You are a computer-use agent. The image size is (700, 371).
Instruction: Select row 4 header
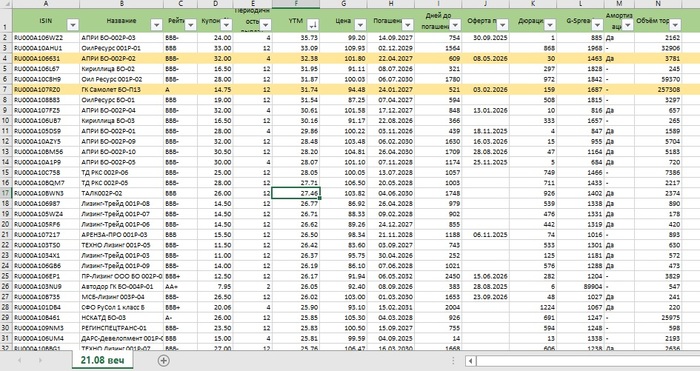(x=6, y=58)
